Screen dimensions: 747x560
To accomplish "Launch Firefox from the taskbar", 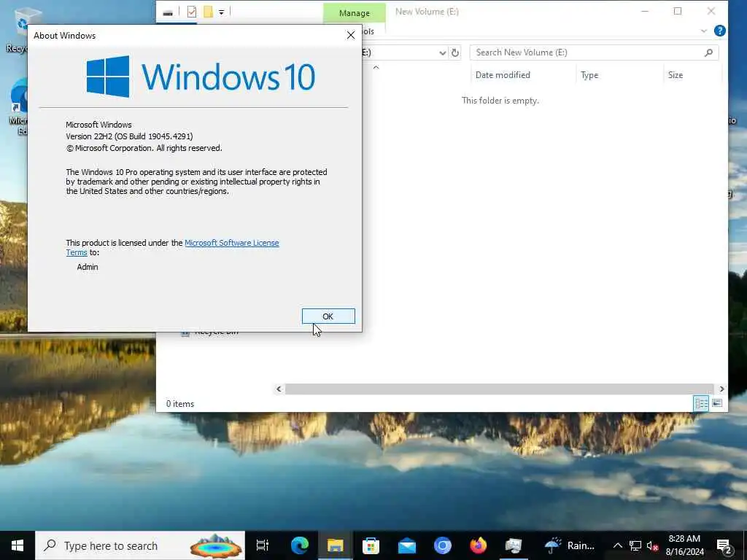I will point(479,545).
